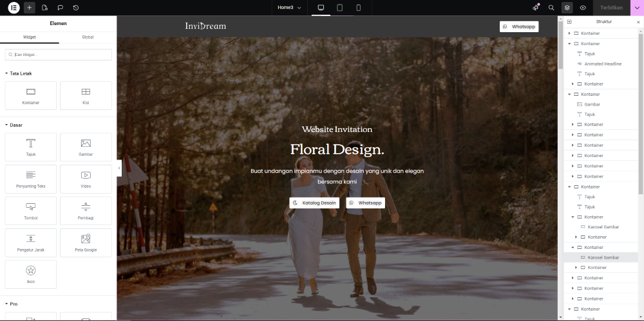Image resolution: width=644 pixels, height=321 pixels.
Task: Select the Kontainer widget
Action: pyautogui.click(x=31, y=96)
